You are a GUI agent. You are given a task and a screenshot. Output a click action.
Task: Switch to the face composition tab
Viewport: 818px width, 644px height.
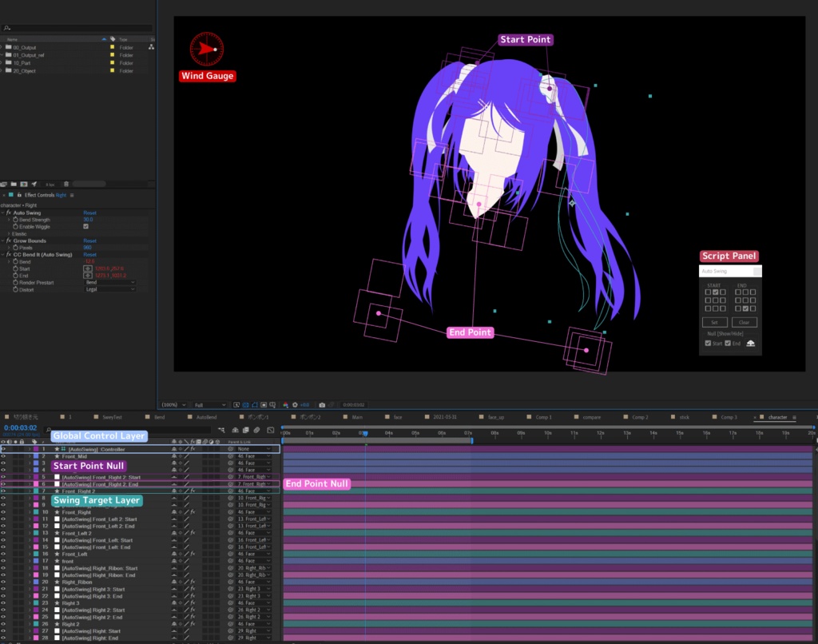(x=398, y=417)
